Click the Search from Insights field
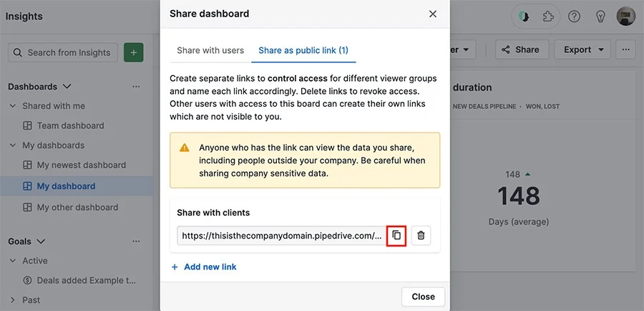 (x=63, y=52)
